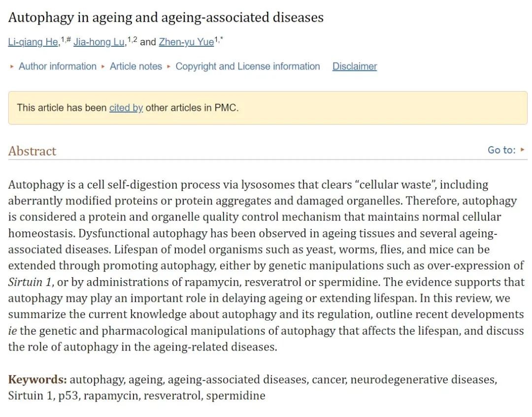This screenshot has width=532, height=417.
Task: Click the yellow PMC citation notice box
Action: 268,108
